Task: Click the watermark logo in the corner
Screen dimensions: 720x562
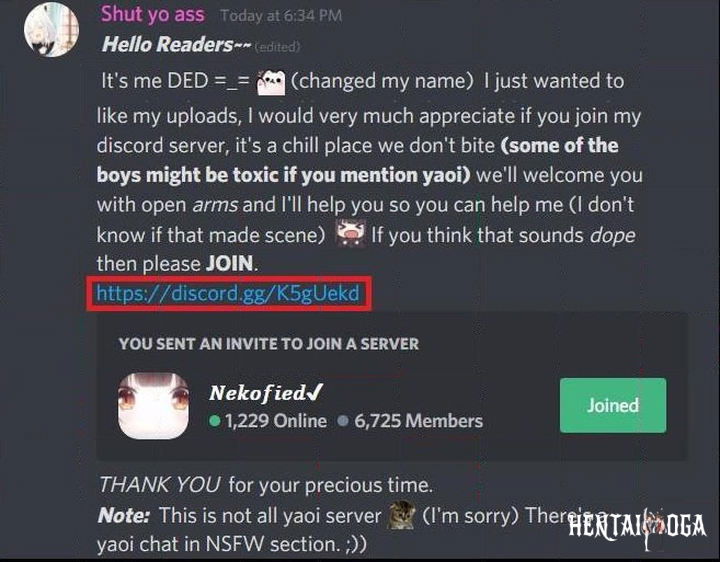Action: tap(637, 527)
